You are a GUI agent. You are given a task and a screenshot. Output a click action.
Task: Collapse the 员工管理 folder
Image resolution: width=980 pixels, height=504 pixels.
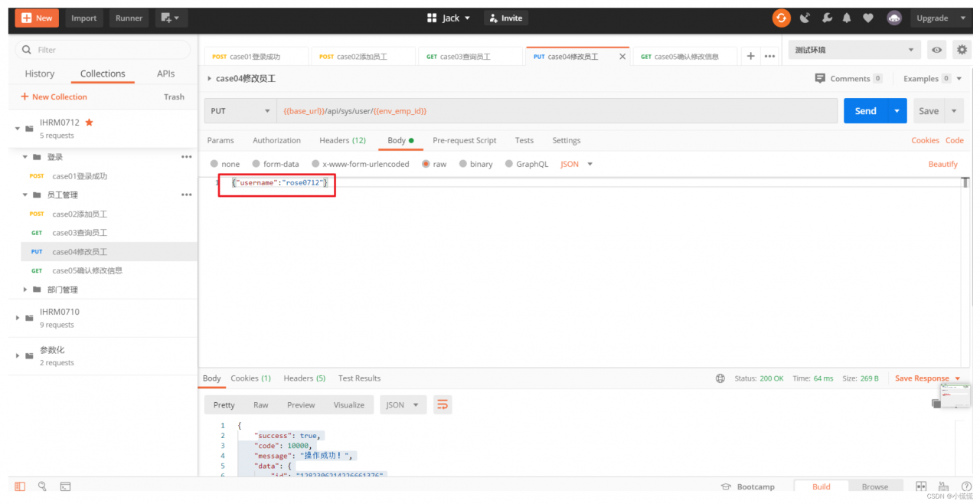click(25, 195)
